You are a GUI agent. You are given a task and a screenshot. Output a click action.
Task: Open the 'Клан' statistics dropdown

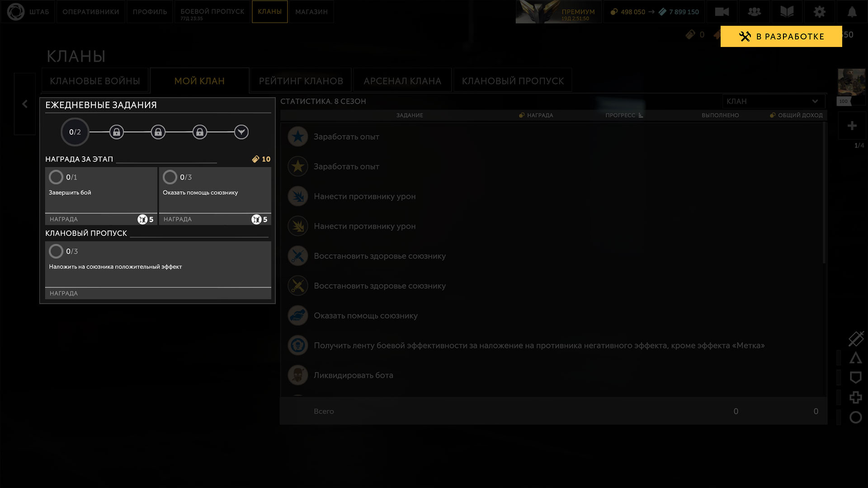[773, 101]
